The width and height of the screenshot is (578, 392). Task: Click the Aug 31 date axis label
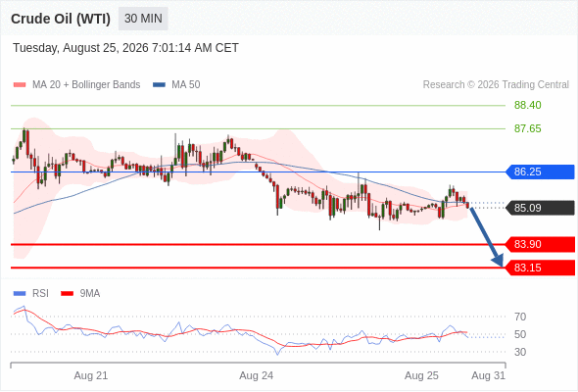click(x=488, y=375)
